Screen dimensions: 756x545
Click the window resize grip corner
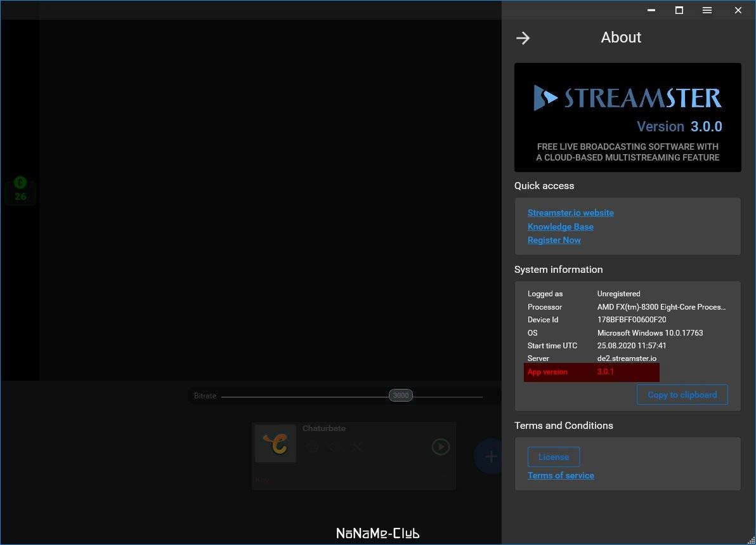point(751,540)
